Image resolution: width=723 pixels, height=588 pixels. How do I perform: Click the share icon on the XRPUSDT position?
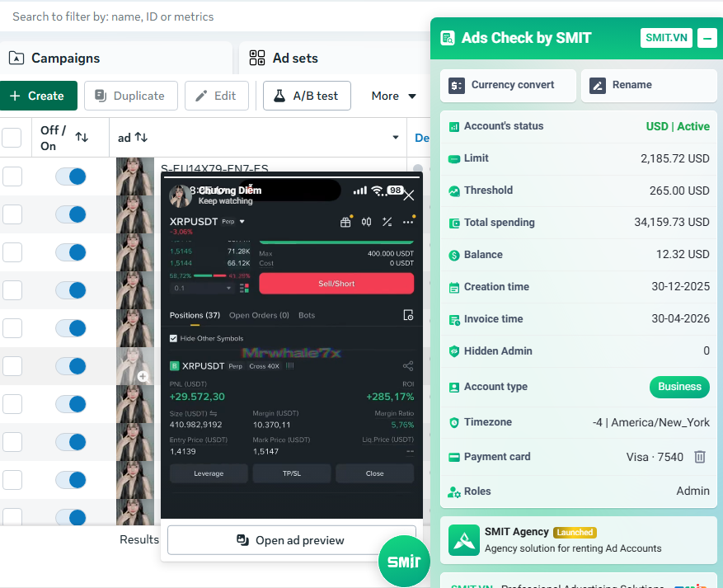point(408,366)
